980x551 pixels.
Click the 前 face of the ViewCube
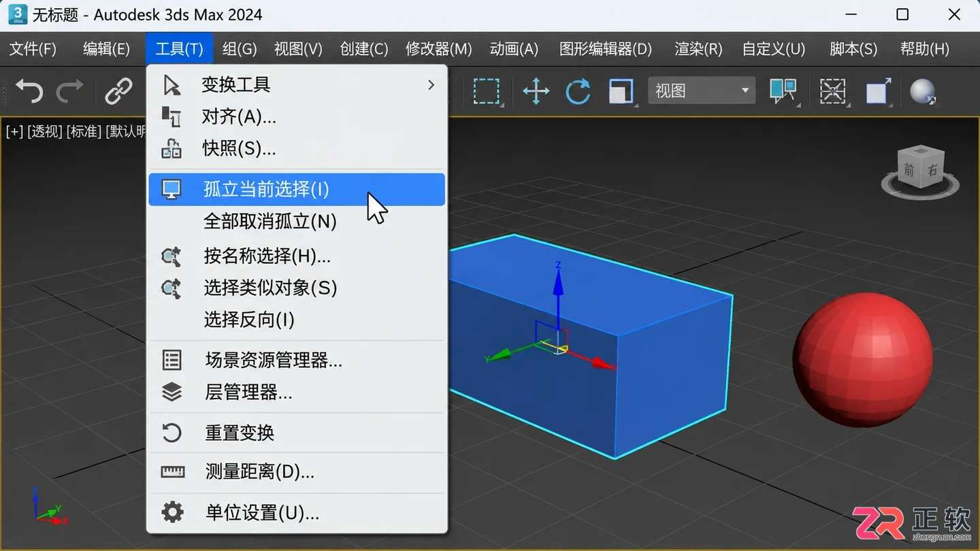909,170
